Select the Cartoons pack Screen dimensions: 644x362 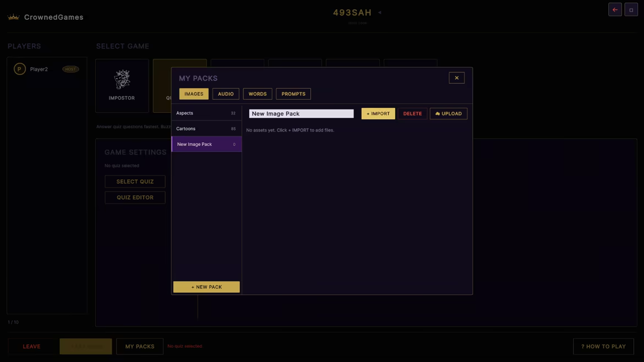click(x=206, y=129)
